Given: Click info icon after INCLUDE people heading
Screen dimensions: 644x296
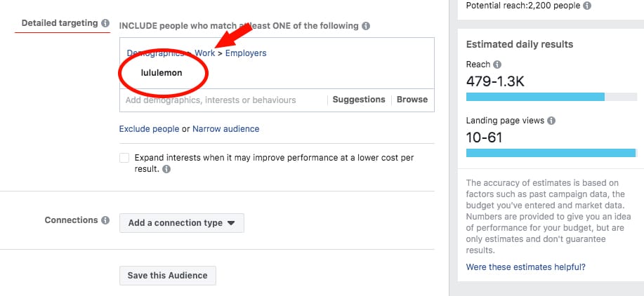Looking at the screenshot, I should pyautogui.click(x=367, y=27).
